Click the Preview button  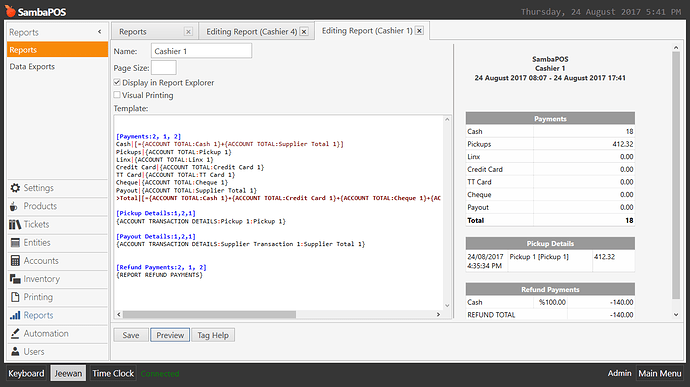pyautogui.click(x=170, y=335)
